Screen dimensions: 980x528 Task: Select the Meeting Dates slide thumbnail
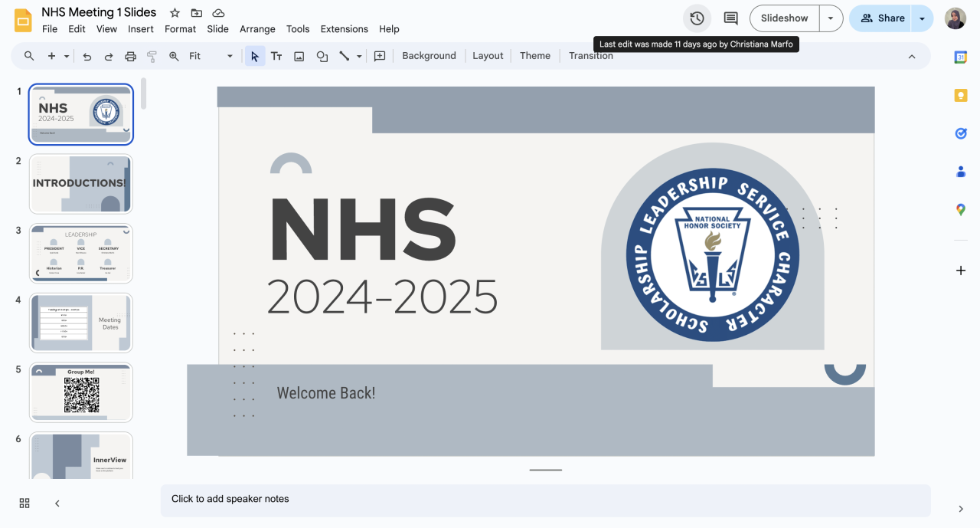(81, 323)
